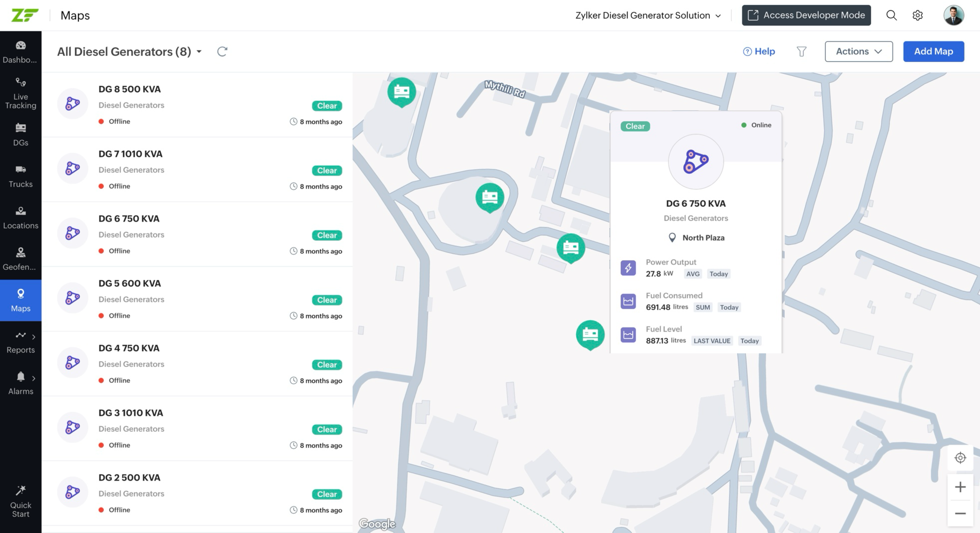Viewport: 980px width, 533px height.
Task: Open the Actions dropdown
Action: pyautogui.click(x=859, y=51)
